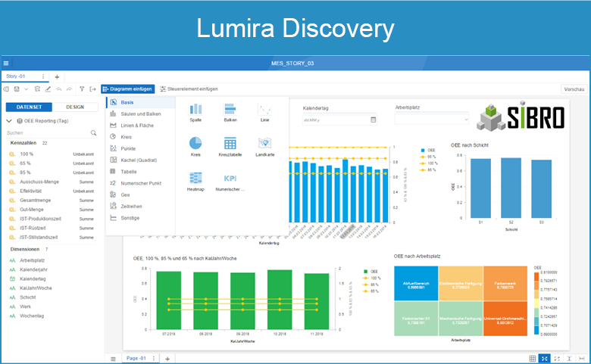
Task: Select the Punkte chart category
Action: click(x=141, y=148)
